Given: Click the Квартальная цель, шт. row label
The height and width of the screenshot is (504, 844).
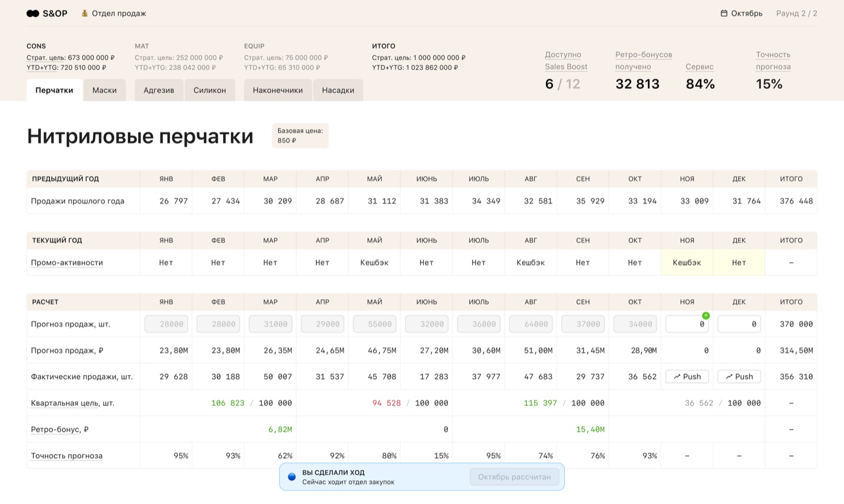Looking at the screenshot, I should pos(72,403).
